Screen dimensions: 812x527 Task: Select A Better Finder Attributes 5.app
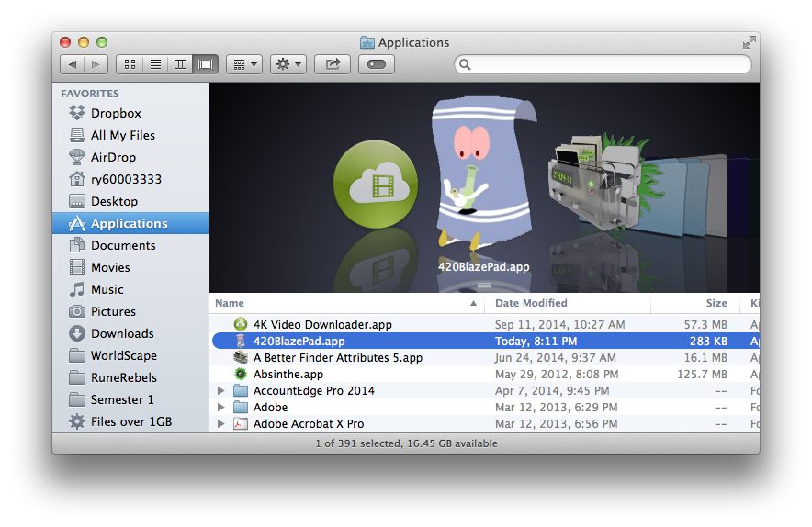tap(485, 358)
